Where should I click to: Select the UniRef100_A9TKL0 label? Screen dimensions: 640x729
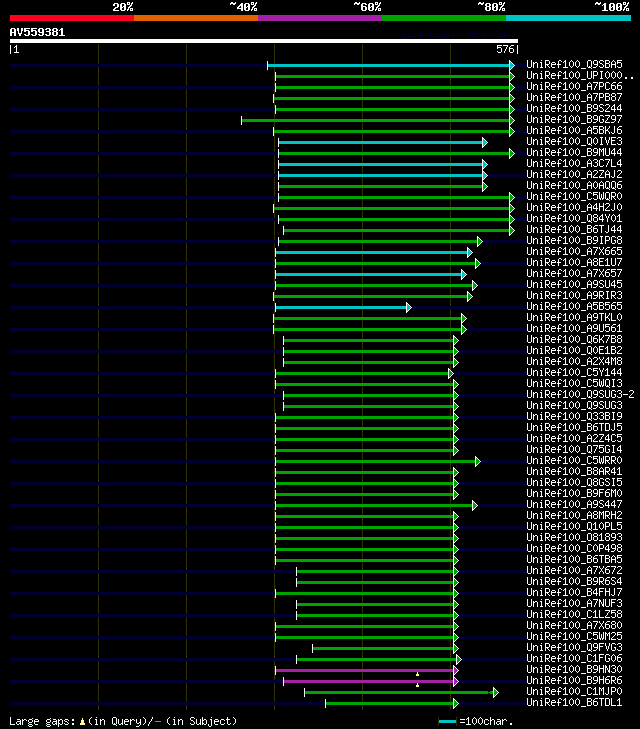(574, 318)
